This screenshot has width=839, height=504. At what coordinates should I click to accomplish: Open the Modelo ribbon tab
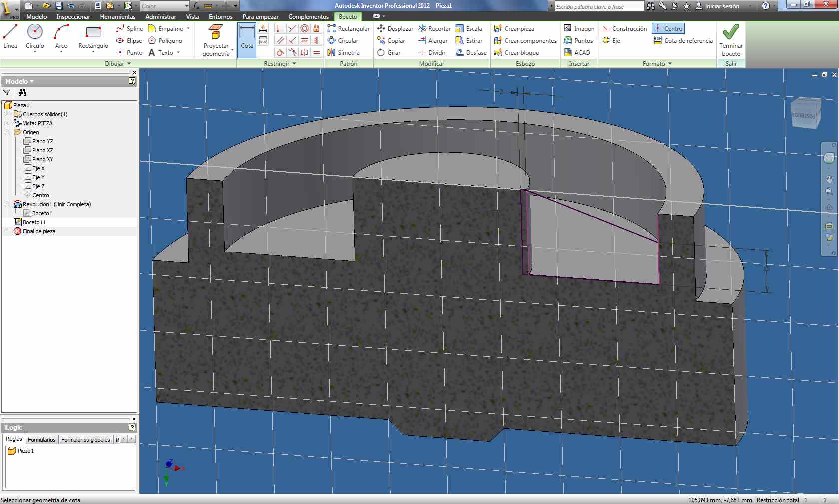(37, 16)
